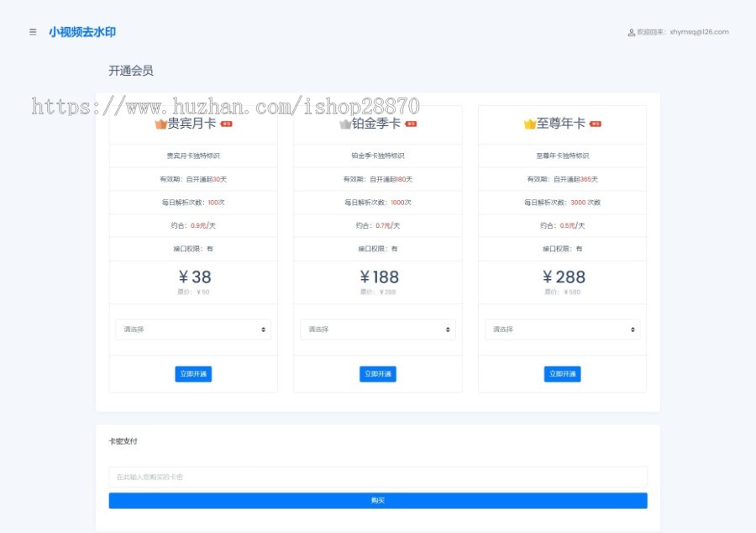Click 接口权限 row in 铂金季卡 card
The image size is (756, 533).
coord(378,249)
